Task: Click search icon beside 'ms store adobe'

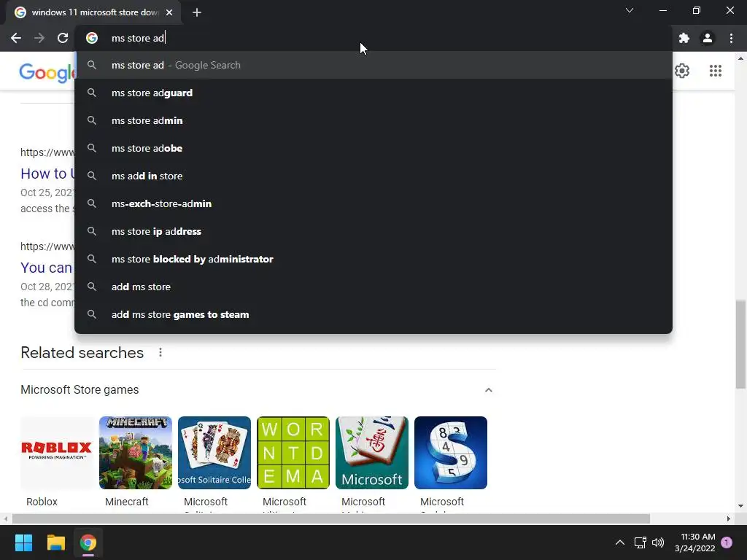Action: pyautogui.click(x=92, y=148)
